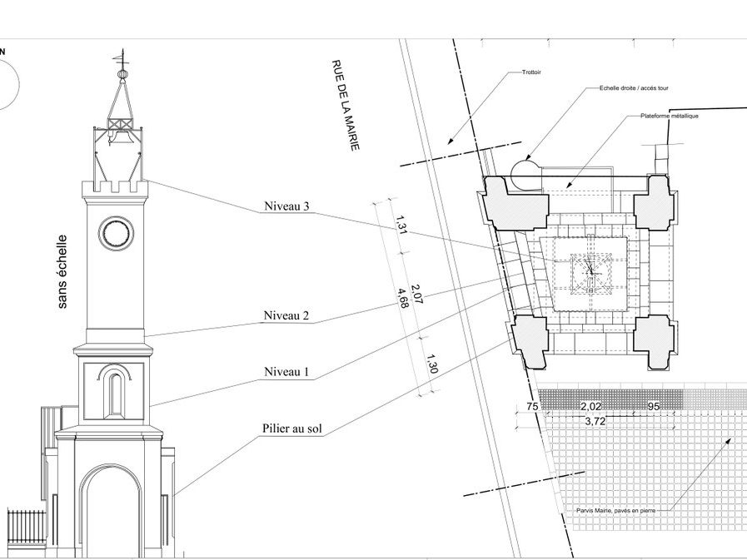Select the 'sans échelle' vertical text
The height and width of the screenshot is (560, 747).
pos(62,273)
